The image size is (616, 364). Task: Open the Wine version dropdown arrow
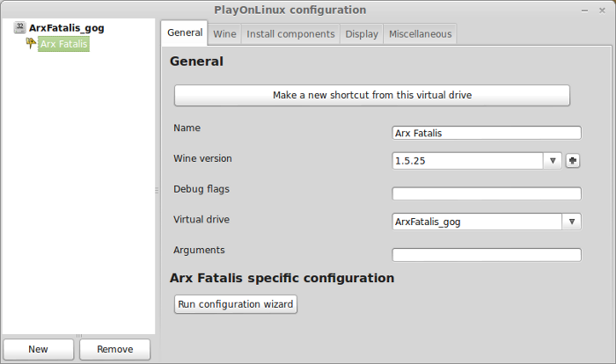553,161
